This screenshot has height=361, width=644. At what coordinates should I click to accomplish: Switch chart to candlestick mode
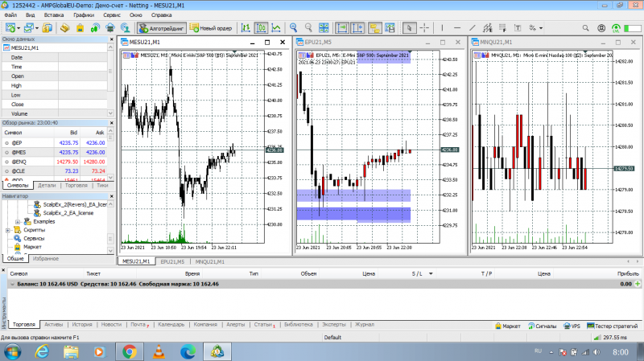click(x=261, y=28)
